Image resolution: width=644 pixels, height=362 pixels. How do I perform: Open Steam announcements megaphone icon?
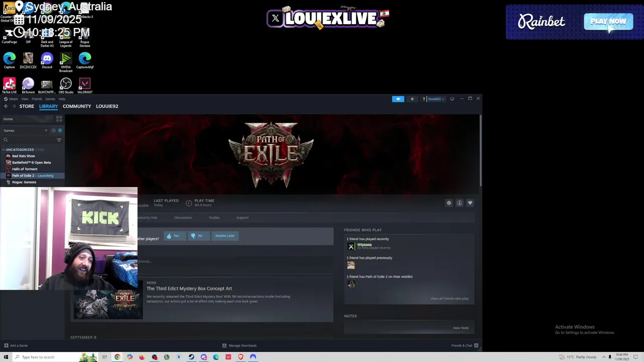tap(398, 99)
